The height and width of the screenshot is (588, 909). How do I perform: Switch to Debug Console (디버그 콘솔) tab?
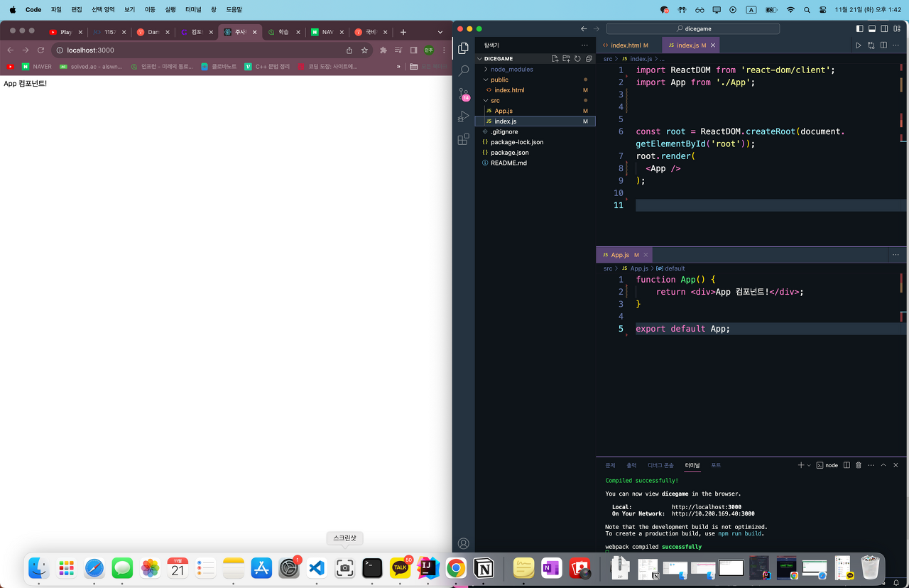point(660,465)
